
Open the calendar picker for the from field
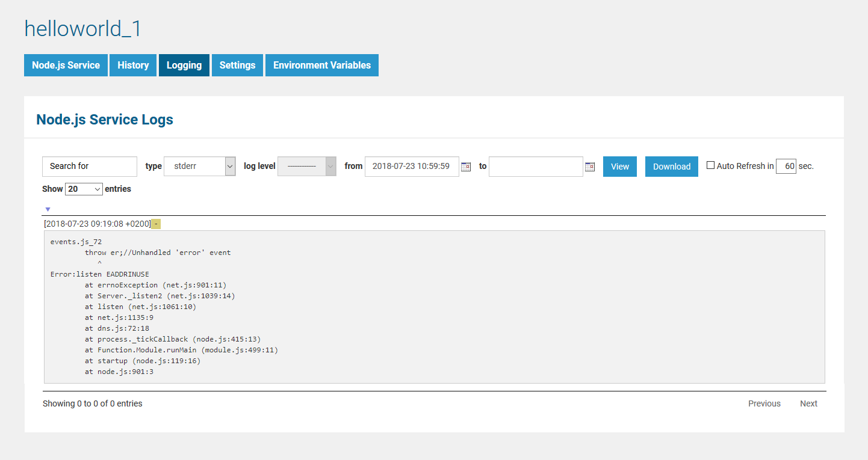(465, 167)
